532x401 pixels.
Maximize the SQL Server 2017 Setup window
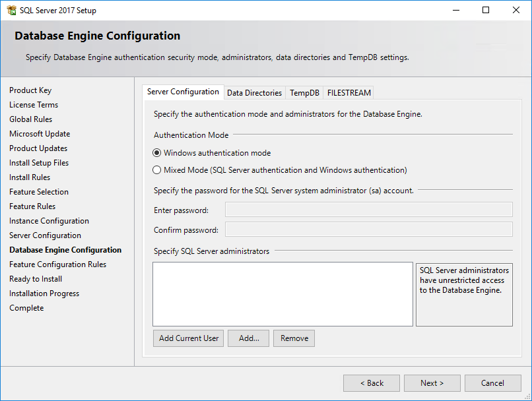[486, 10]
